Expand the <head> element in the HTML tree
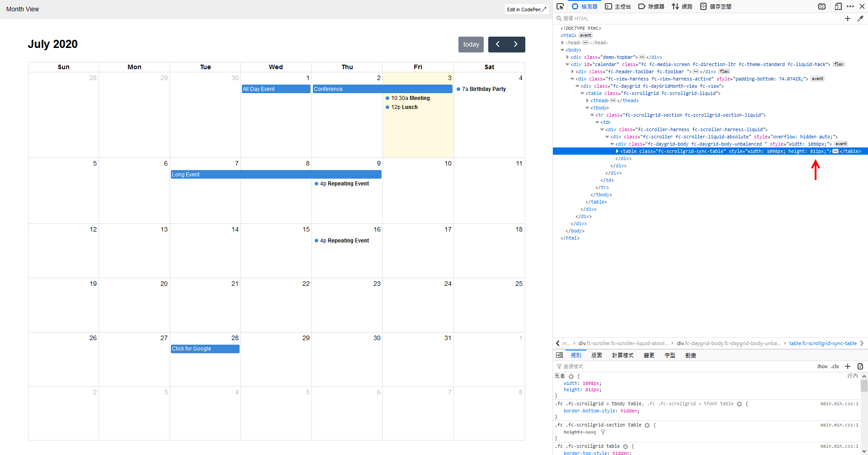The image size is (868, 455). click(563, 43)
